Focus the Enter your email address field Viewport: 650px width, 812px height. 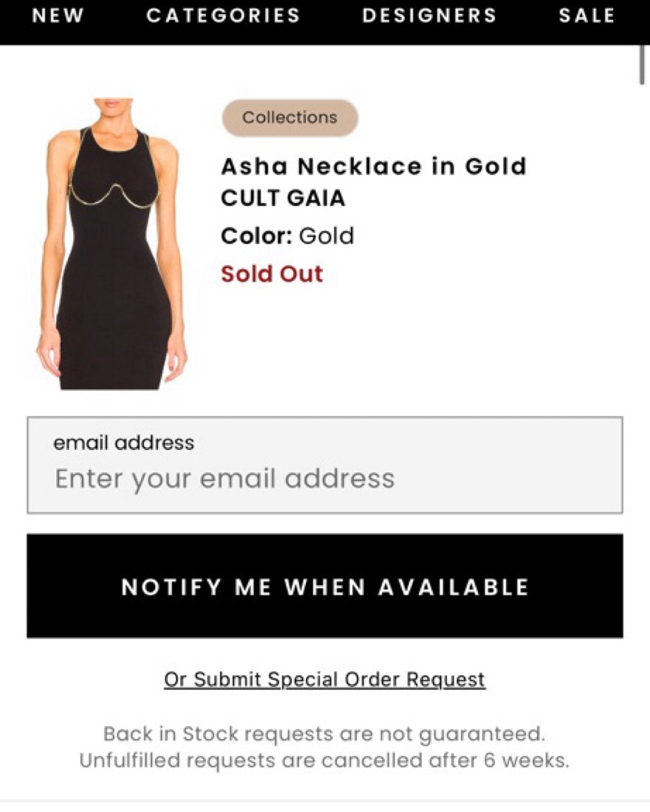pyautogui.click(x=325, y=479)
